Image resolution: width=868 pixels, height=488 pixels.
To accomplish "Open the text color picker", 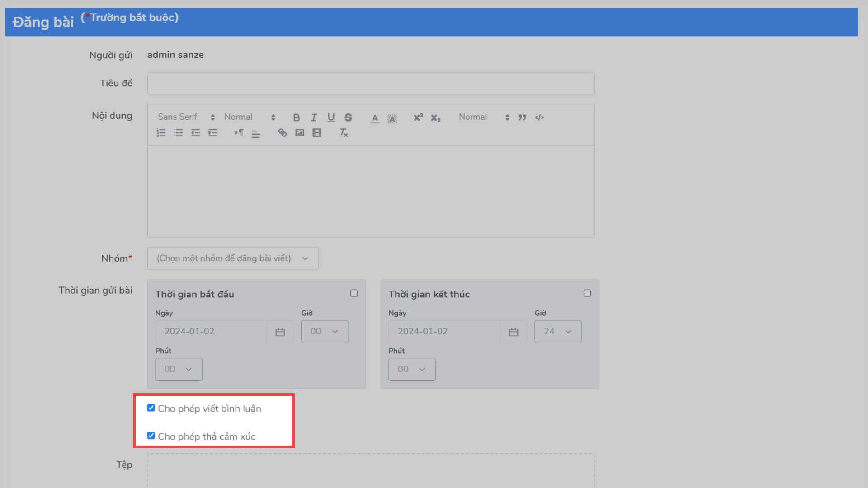I will (x=375, y=118).
